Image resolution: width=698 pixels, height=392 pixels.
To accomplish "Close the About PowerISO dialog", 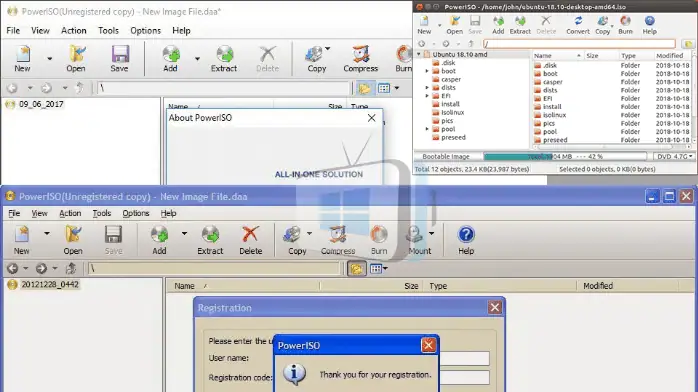I will 372,118.
